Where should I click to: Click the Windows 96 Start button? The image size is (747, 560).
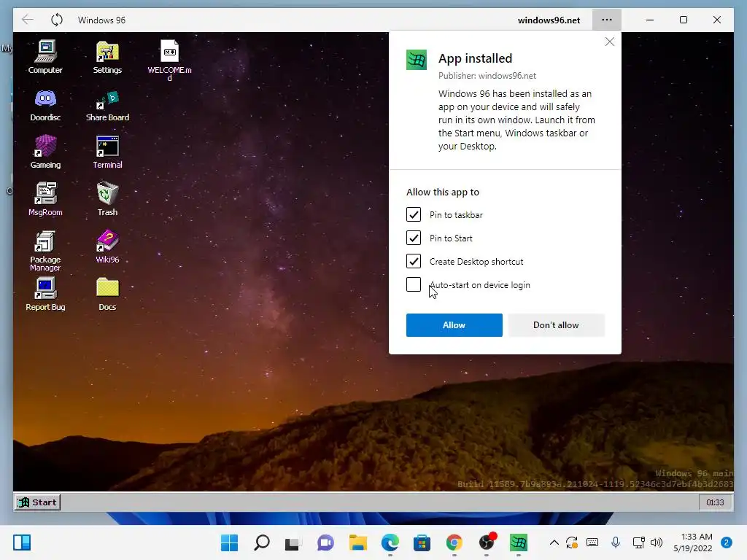(x=38, y=502)
